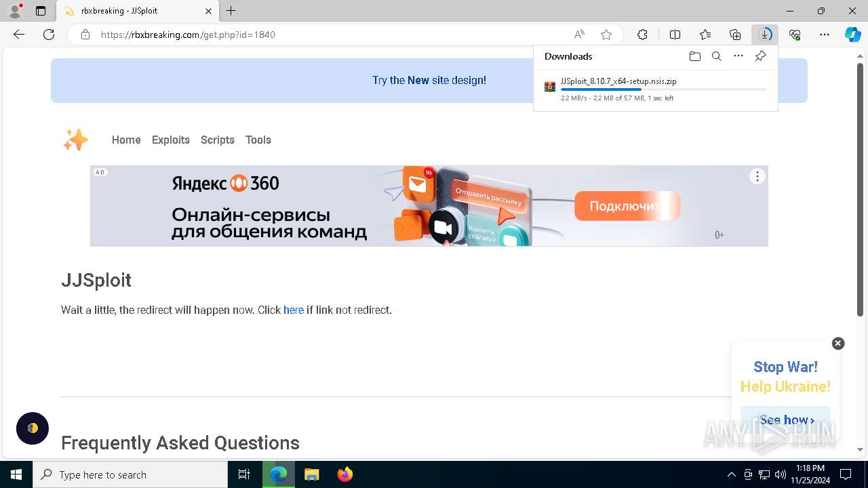Click the Подключить ad button
Image resolution: width=868 pixels, height=488 pixels.
pyautogui.click(x=627, y=206)
